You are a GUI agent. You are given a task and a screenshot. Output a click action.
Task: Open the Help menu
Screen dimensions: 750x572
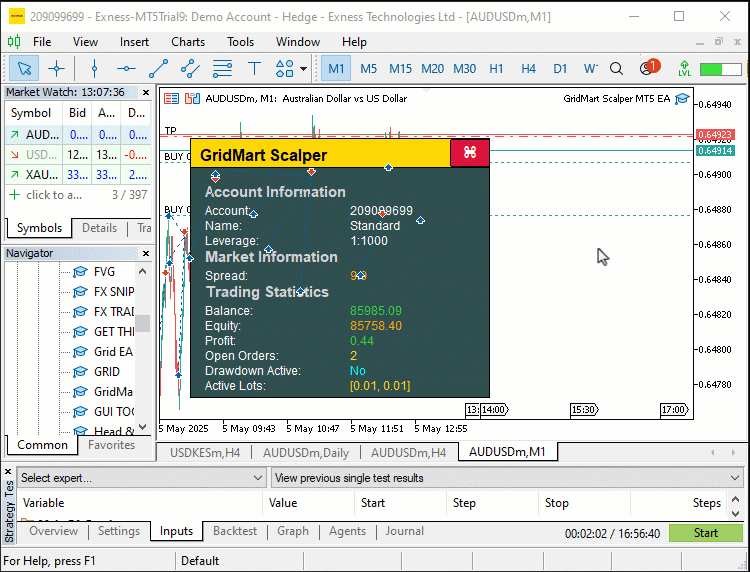tap(354, 42)
